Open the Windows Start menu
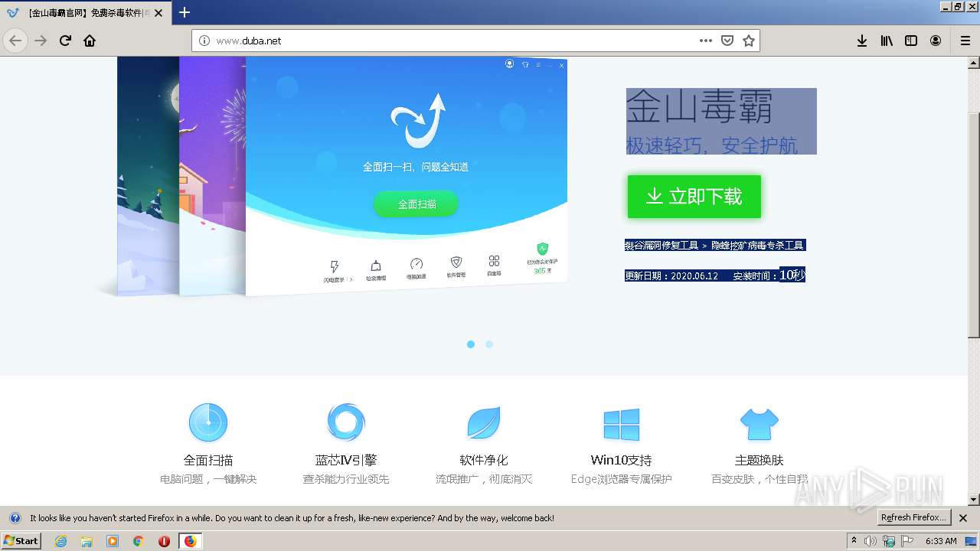Screen dimensions: 980x551 coord(21,541)
